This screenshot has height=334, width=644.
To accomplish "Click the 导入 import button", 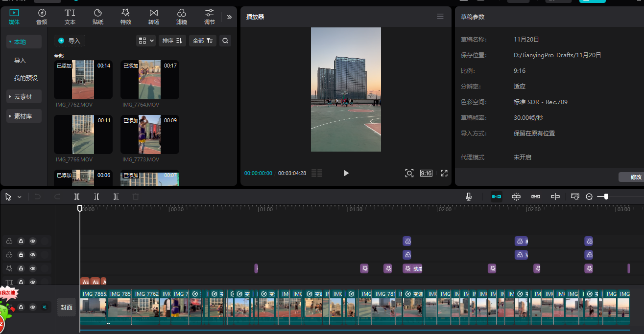I will 69,41.
